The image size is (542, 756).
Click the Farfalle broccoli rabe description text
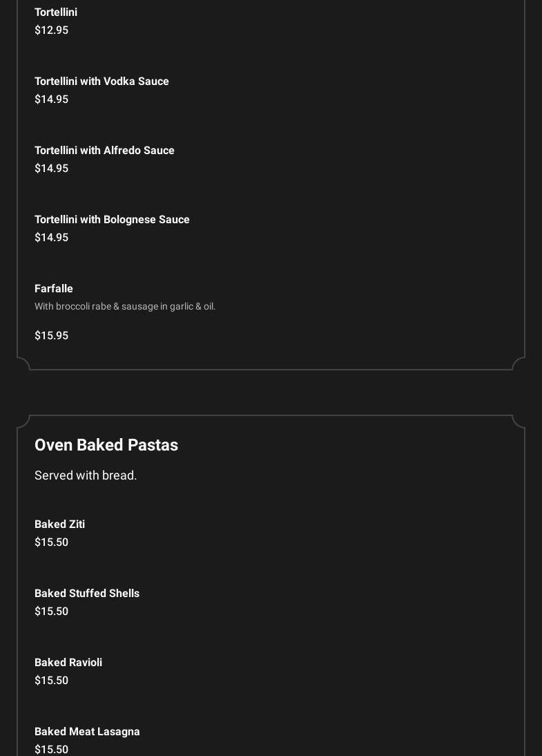coord(125,306)
